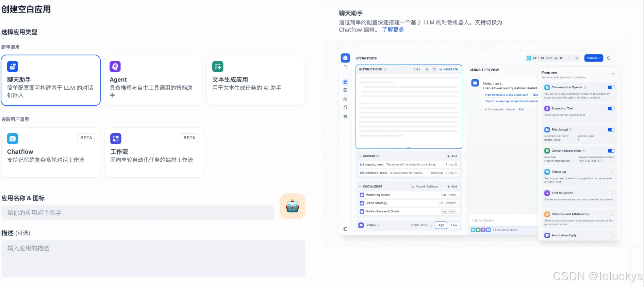The height and width of the screenshot is (287, 644).
Task: Click the insert variable {x} icon in Instructions
Action: coord(428,70)
